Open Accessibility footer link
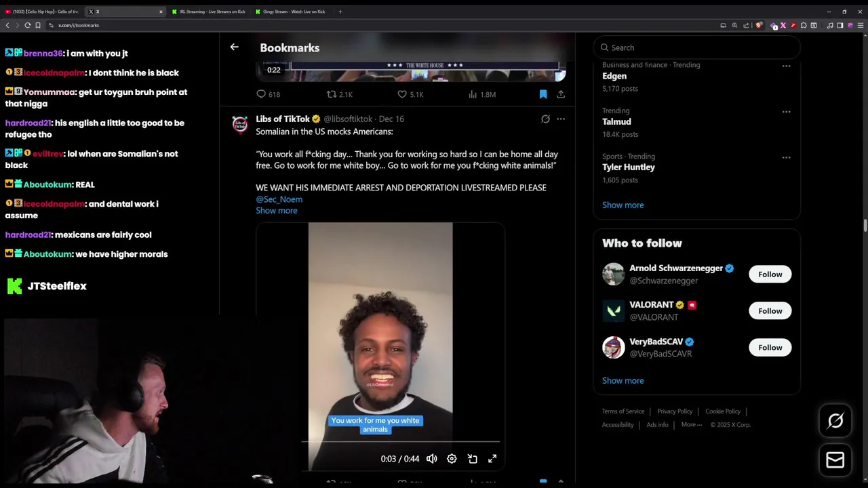The image size is (868, 488). (x=618, y=425)
